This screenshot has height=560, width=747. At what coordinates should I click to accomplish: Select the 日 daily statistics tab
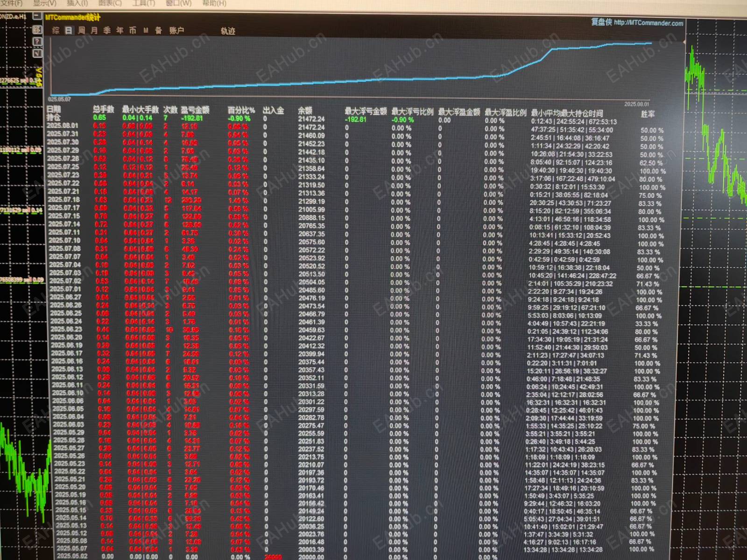click(x=69, y=30)
